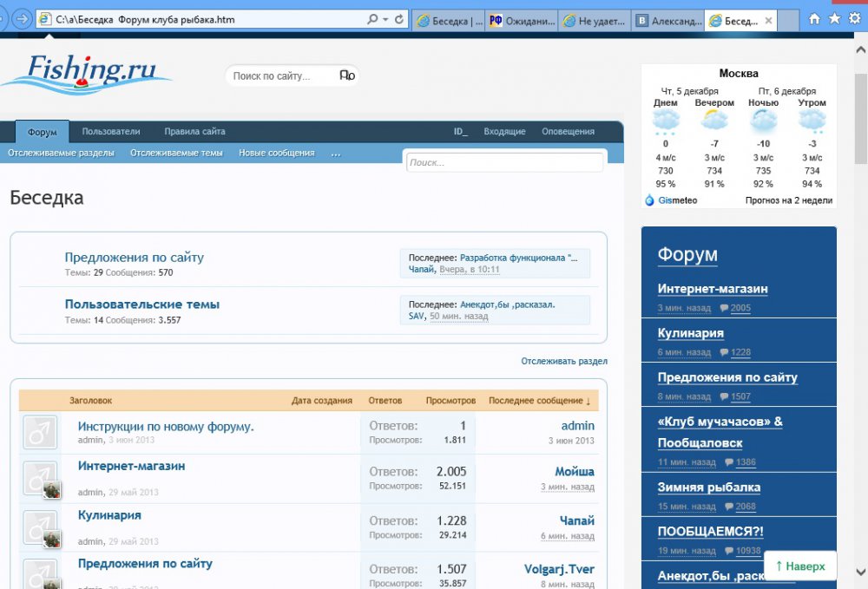Open browser Home page icon

[814, 18]
